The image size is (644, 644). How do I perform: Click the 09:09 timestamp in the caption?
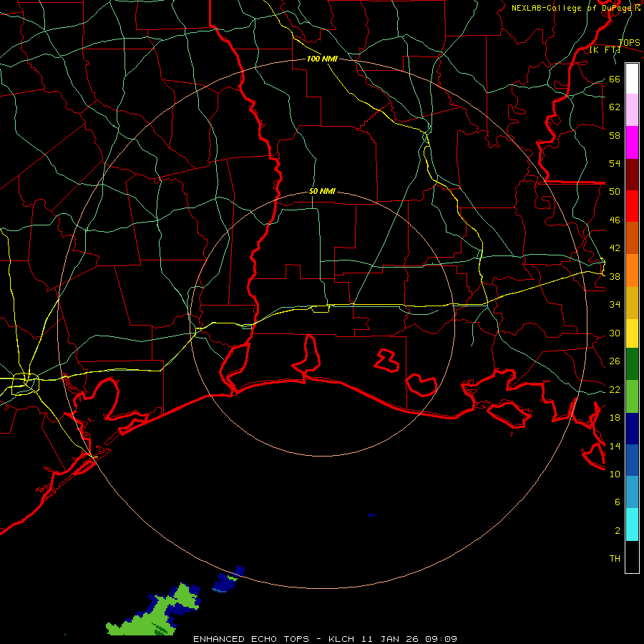441,639
